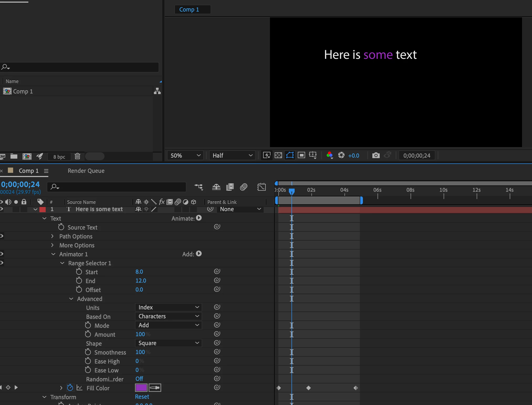The image size is (532, 405).
Task: Expand the Path Options group
Action: [52, 236]
